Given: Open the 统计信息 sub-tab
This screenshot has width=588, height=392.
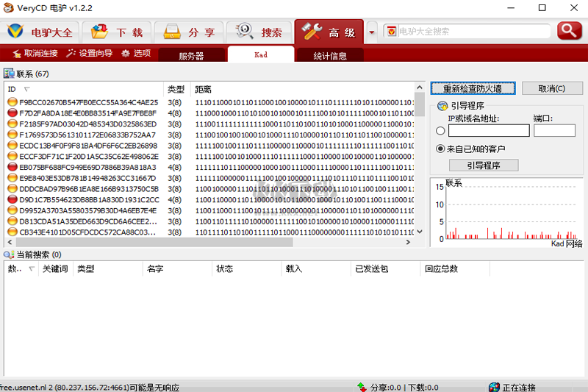Looking at the screenshot, I should (330, 55).
